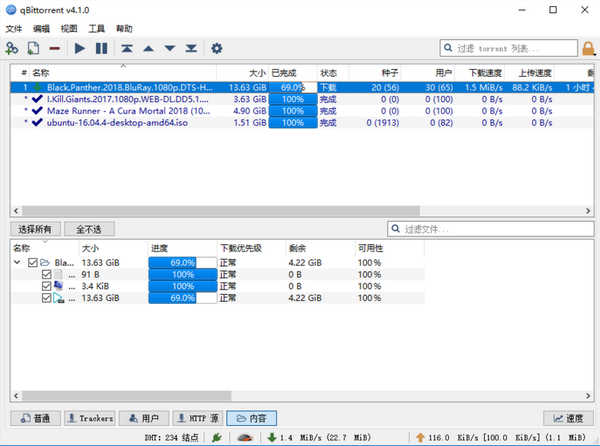
Task: Click the 过滤文件 input field
Action: pos(491,229)
